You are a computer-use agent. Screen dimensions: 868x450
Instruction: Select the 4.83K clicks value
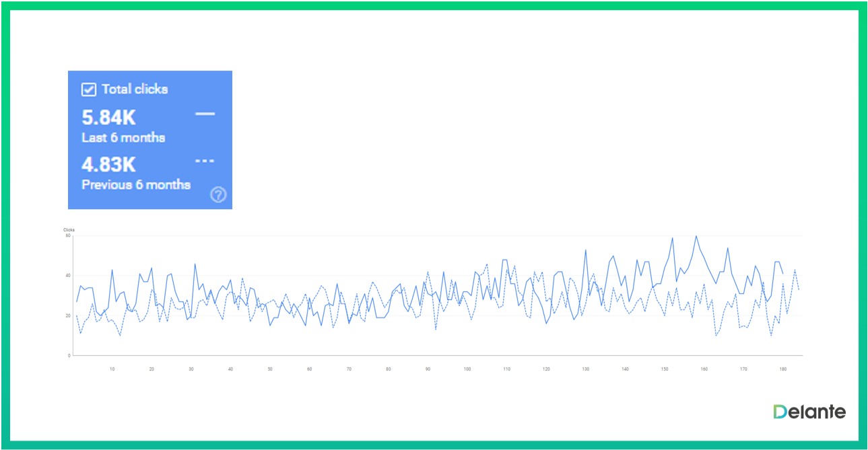click(x=109, y=165)
